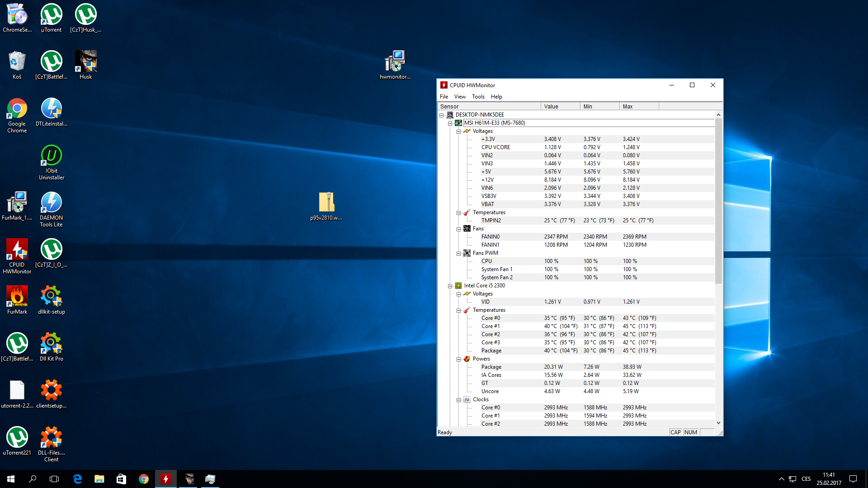868x488 pixels.
Task: Open Google Chrome from taskbar
Action: pyautogui.click(x=144, y=479)
